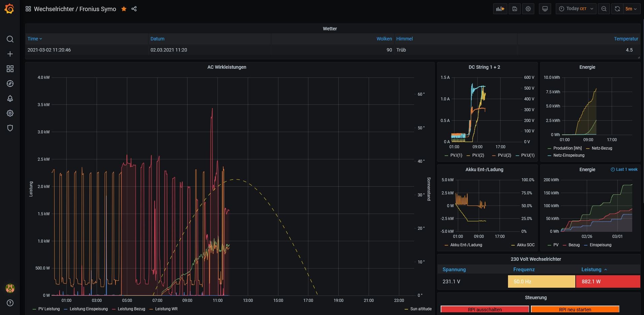
Task: Toggle PV Leistung series in legend
Action: (49, 309)
